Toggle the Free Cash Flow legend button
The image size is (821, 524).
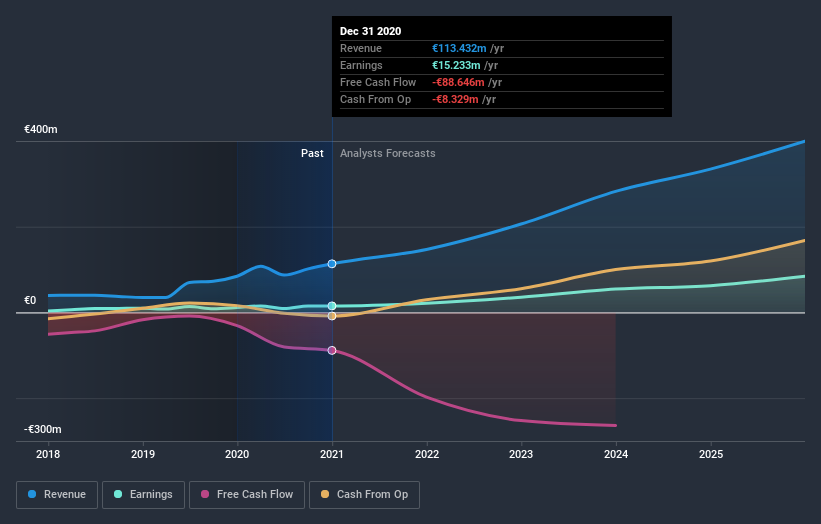coord(247,495)
